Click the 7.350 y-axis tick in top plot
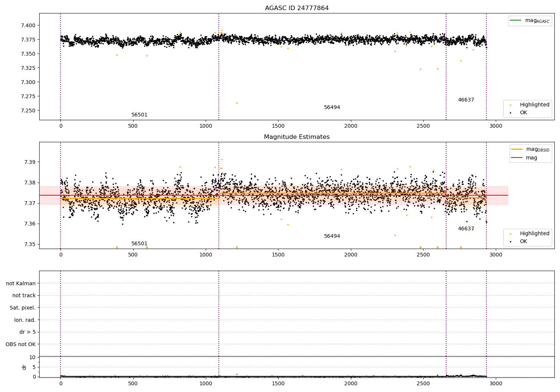 tap(28, 54)
